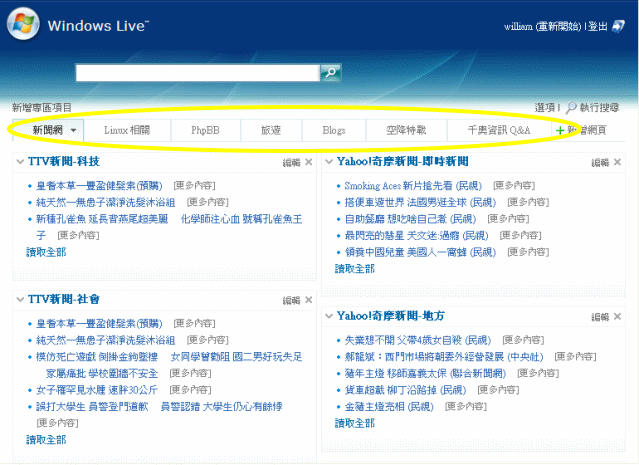The width and height of the screenshot is (639, 465).
Task: Open 貨車超載 柳丁沿路掉 headline
Action: [x=405, y=390]
